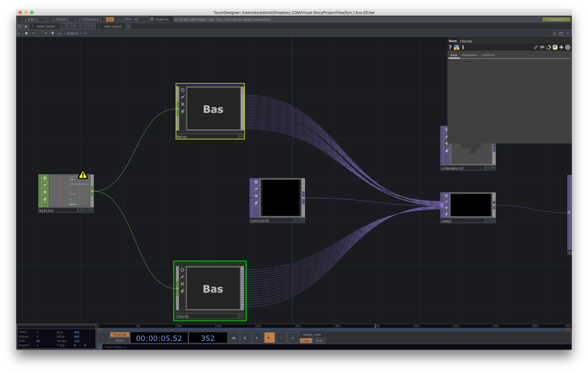The height and width of the screenshot is (373, 588).
Task: Expand plus button on constant6 node
Action: click(302, 220)
